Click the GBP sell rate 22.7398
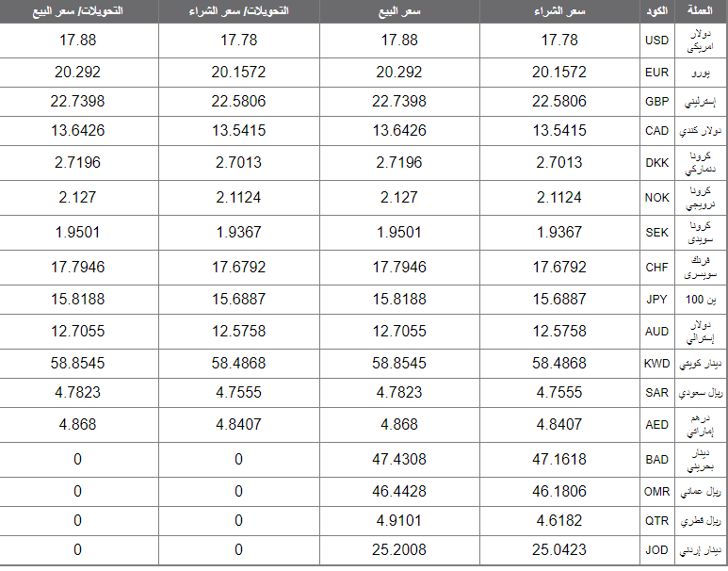The image size is (728, 571). tap(398, 101)
